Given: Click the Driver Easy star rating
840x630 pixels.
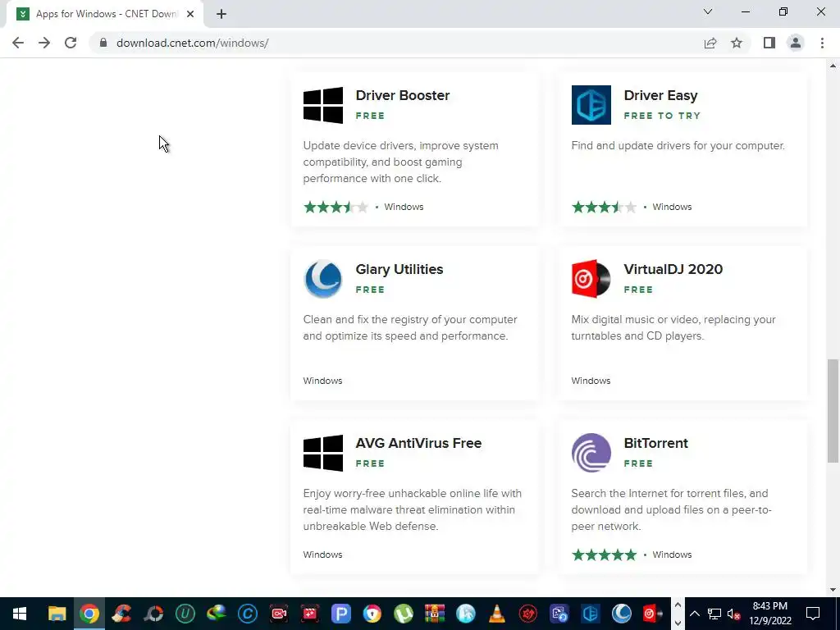Looking at the screenshot, I should [x=605, y=207].
